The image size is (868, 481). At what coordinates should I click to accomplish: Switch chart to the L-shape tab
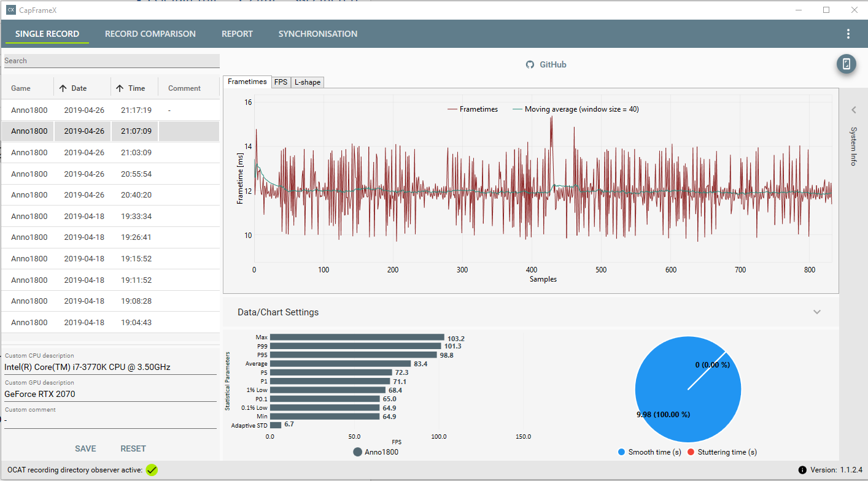(x=308, y=82)
